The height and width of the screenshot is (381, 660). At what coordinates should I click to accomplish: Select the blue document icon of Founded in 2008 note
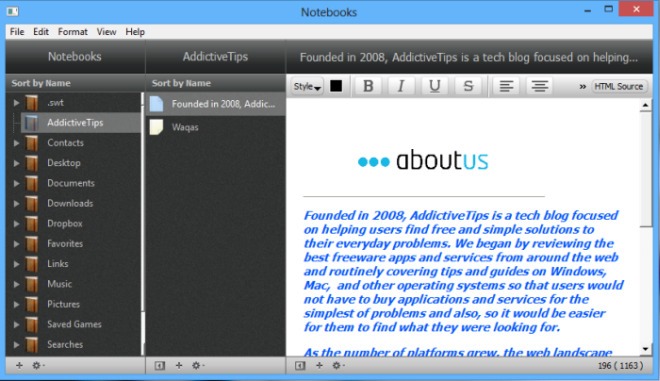click(156, 104)
